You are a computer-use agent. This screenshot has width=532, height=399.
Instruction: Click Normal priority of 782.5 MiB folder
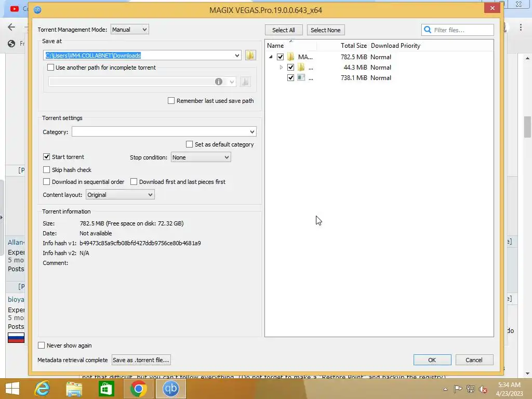tap(381, 57)
